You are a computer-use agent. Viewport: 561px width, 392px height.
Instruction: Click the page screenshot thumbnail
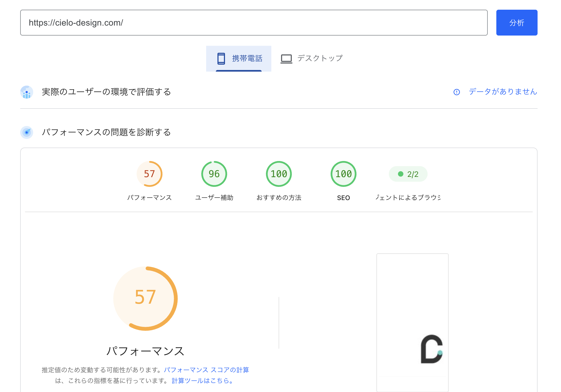coord(412,323)
